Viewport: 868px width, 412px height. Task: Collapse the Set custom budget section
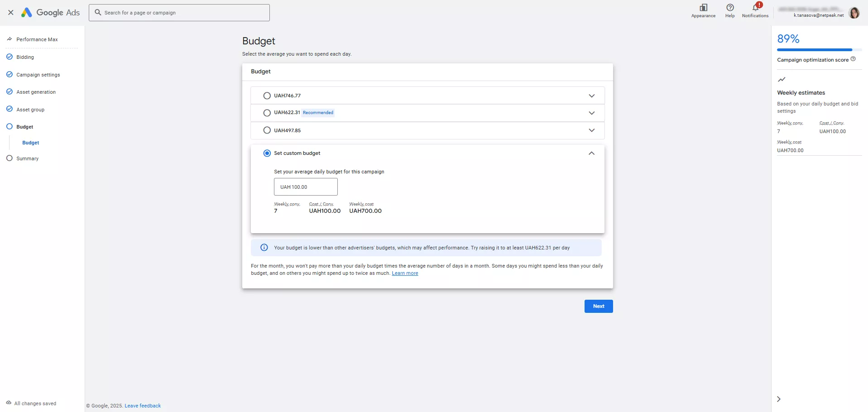(x=591, y=153)
